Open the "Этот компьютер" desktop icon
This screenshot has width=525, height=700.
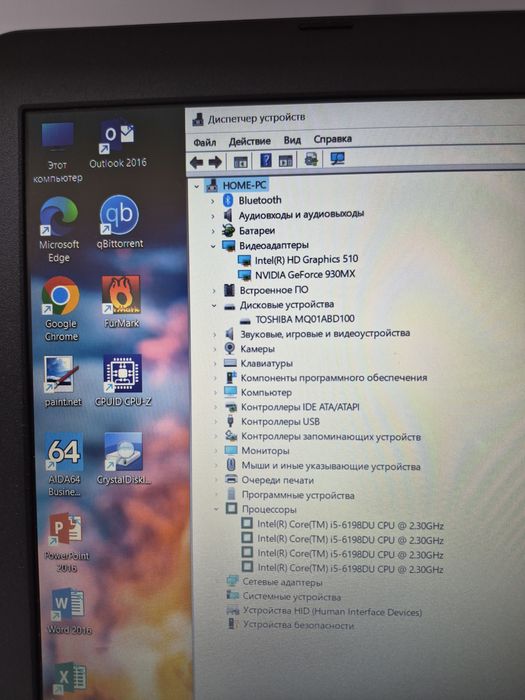58,153
